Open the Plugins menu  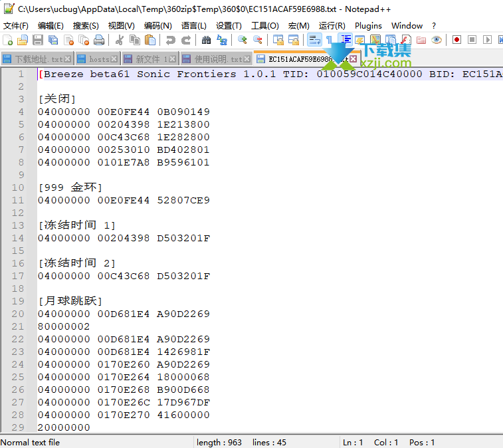368,26
